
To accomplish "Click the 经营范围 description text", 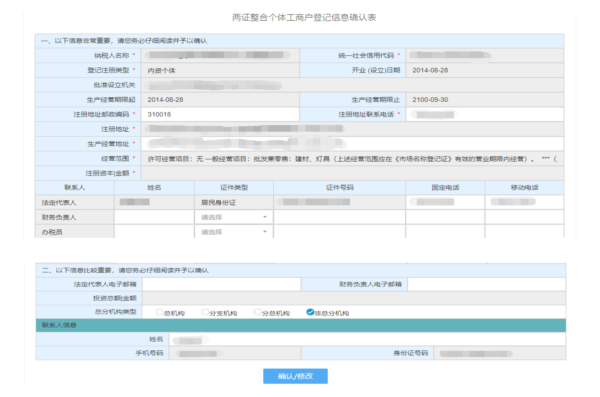I will click(x=352, y=158).
